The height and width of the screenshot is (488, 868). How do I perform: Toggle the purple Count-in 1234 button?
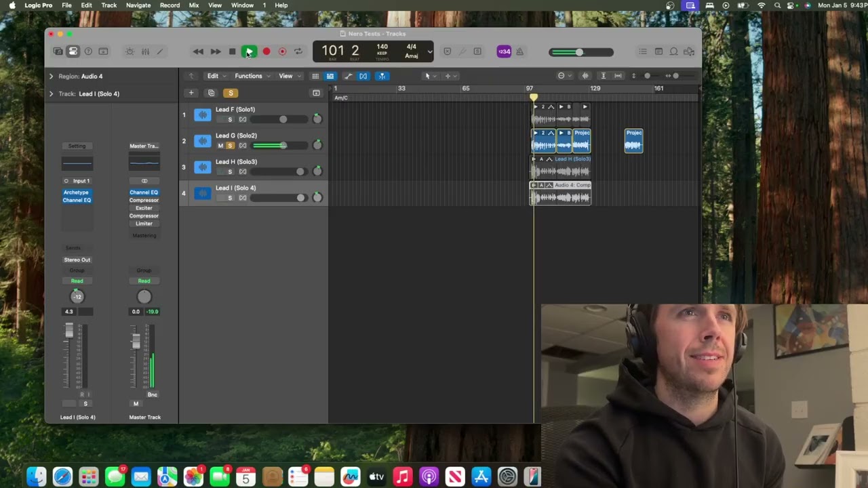(504, 52)
